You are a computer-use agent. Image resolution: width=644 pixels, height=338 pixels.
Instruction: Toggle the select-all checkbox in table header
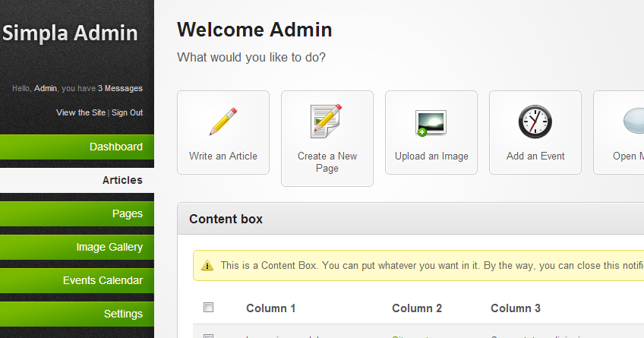[x=209, y=308]
